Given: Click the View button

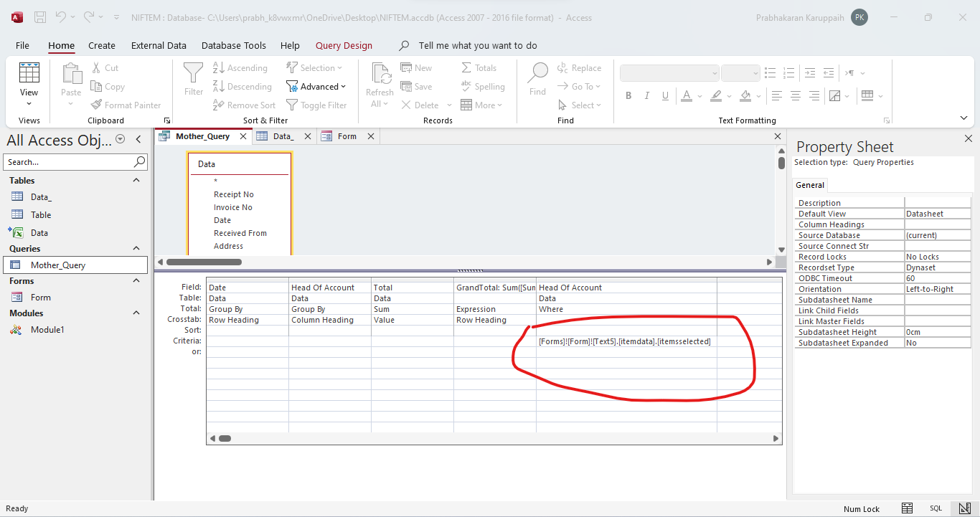Looking at the screenshot, I should 29,79.
